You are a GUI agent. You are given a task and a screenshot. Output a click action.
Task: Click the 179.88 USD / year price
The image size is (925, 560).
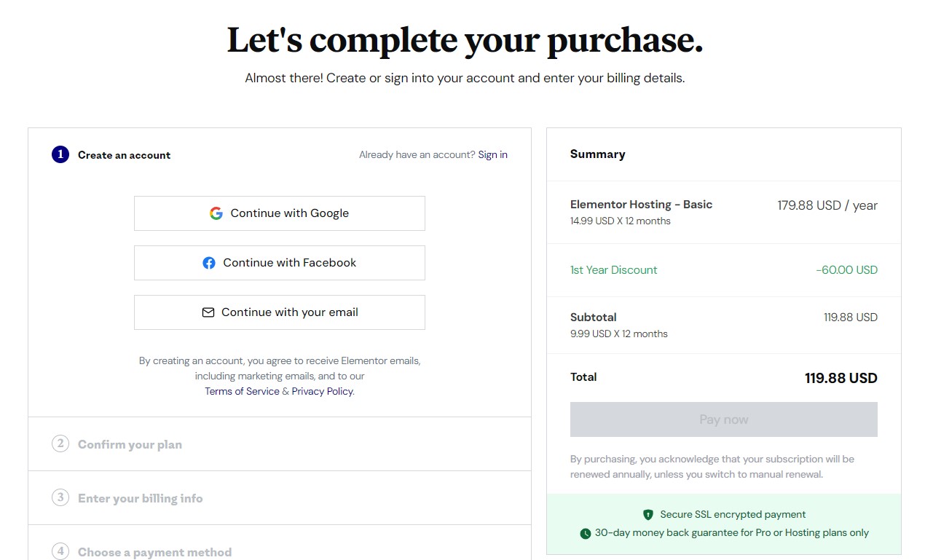point(827,205)
